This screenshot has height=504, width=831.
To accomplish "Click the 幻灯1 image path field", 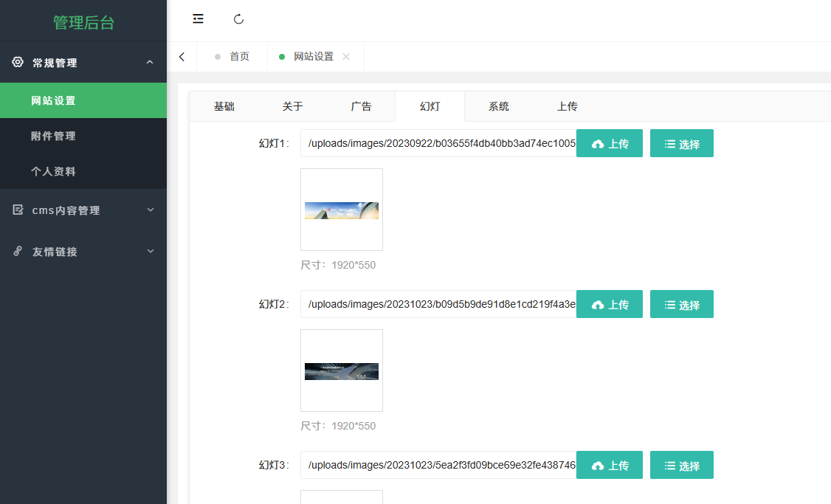I will click(x=438, y=143).
